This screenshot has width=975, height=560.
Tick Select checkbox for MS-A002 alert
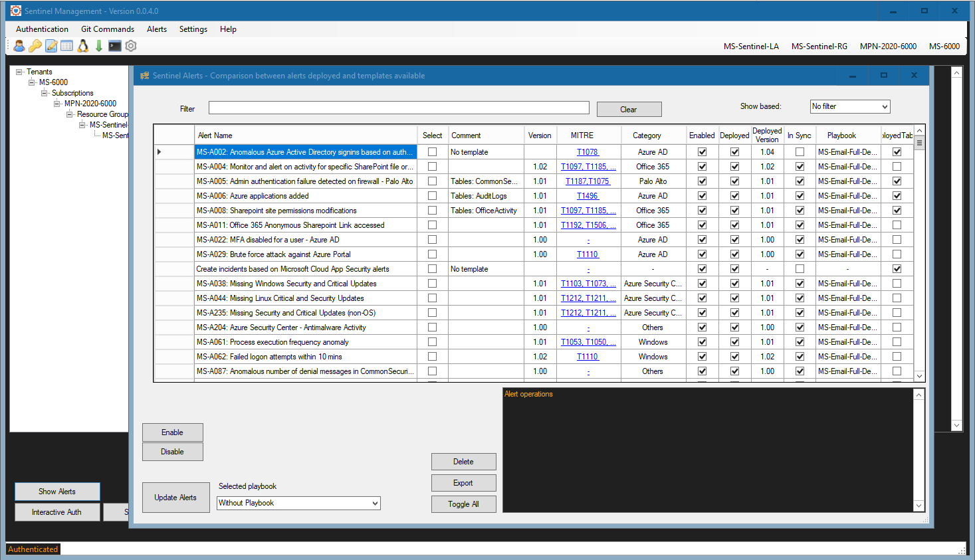coord(433,152)
